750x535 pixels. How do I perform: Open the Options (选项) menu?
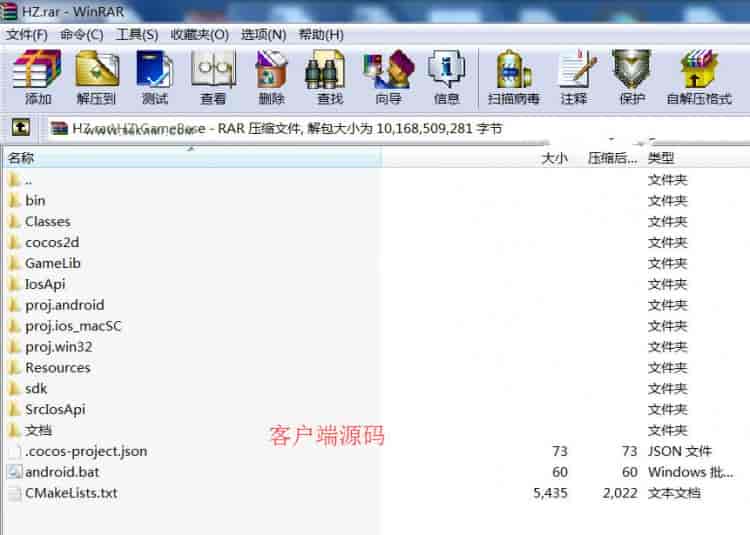[x=264, y=35]
